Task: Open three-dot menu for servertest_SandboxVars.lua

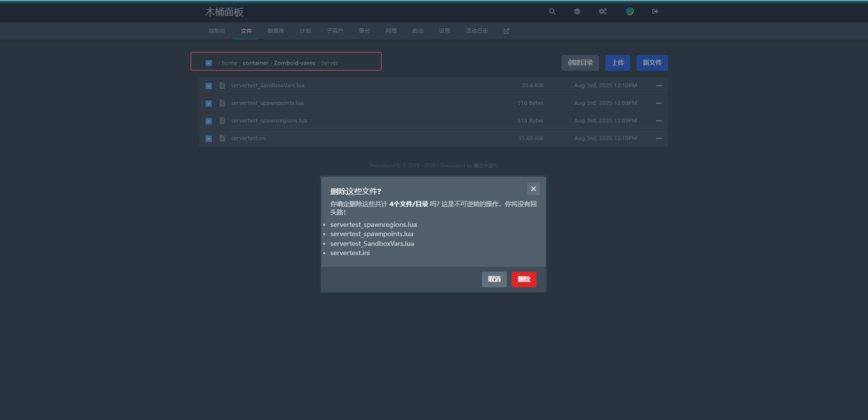Action: pos(659,86)
